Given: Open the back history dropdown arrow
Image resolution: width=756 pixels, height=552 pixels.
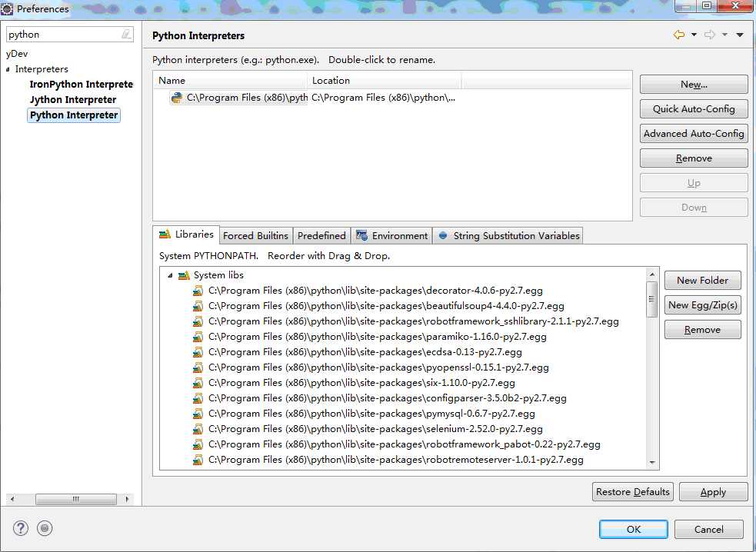Looking at the screenshot, I should click(x=694, y=35).
